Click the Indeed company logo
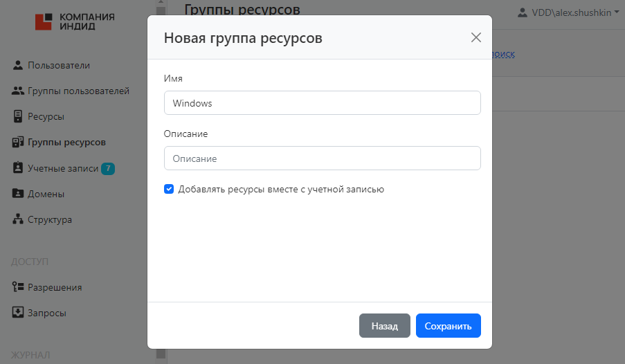This screenshot has height=364, width=625. [75, 21]
